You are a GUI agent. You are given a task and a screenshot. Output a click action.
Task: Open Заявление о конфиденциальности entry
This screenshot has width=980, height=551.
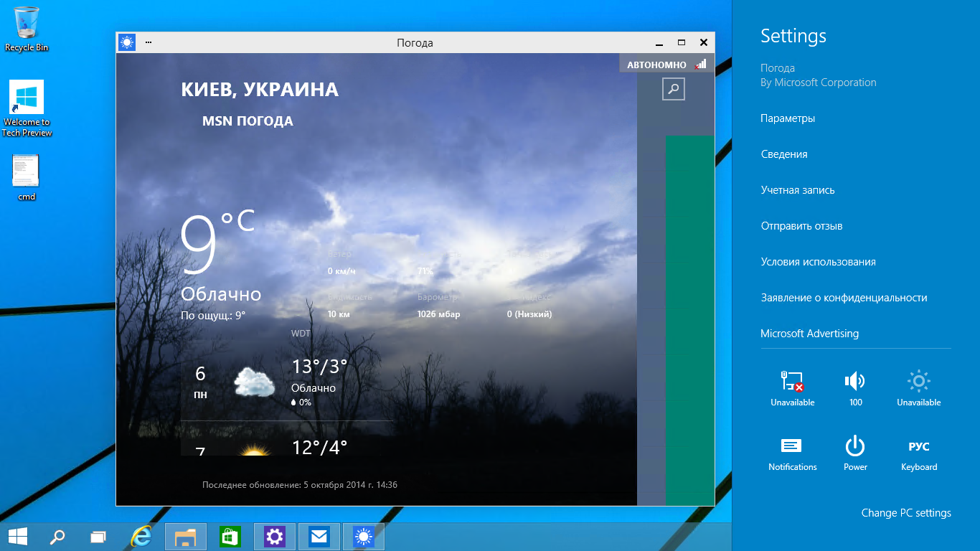pyautogui.click(x=844, y=298)
